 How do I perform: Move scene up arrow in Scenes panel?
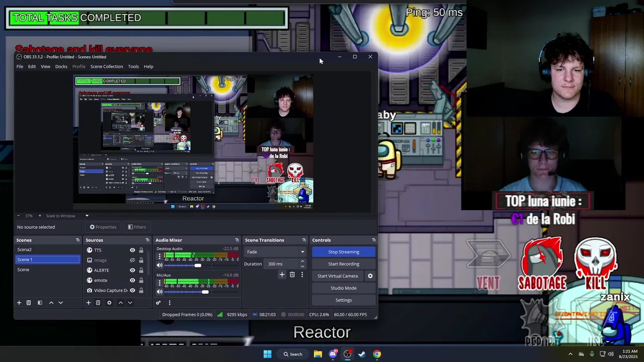click(x=51, y=303)
